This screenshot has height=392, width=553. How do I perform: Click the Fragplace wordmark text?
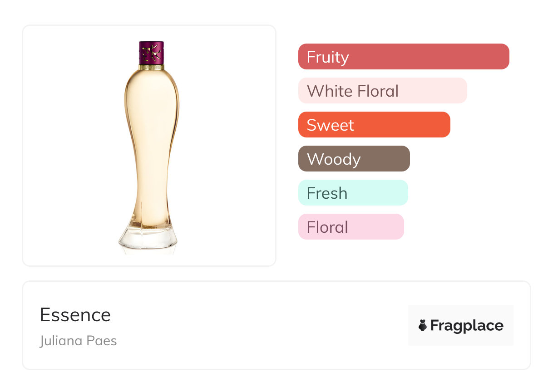click(467, 325)
